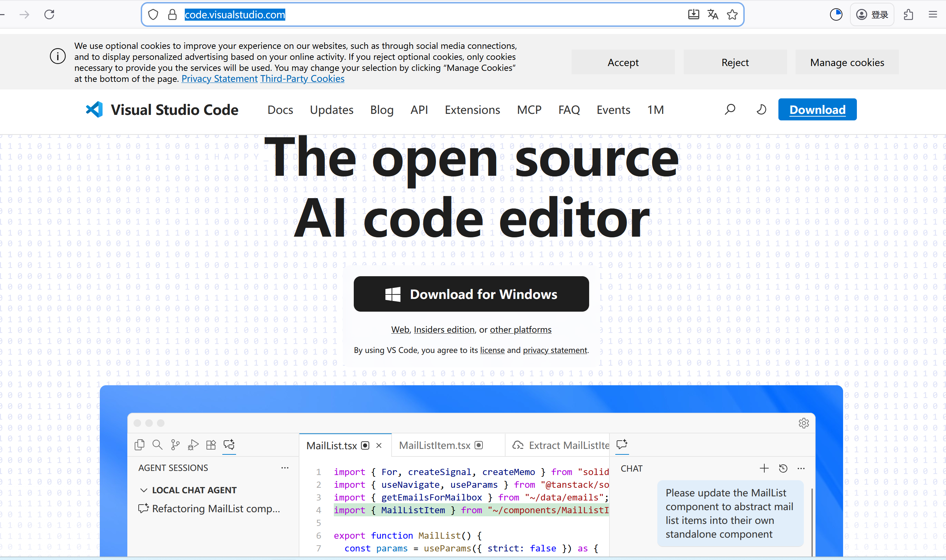
Task: Click the Search icon in the demo activity bar
Action: pyautogui.click(x=157, y=445)
